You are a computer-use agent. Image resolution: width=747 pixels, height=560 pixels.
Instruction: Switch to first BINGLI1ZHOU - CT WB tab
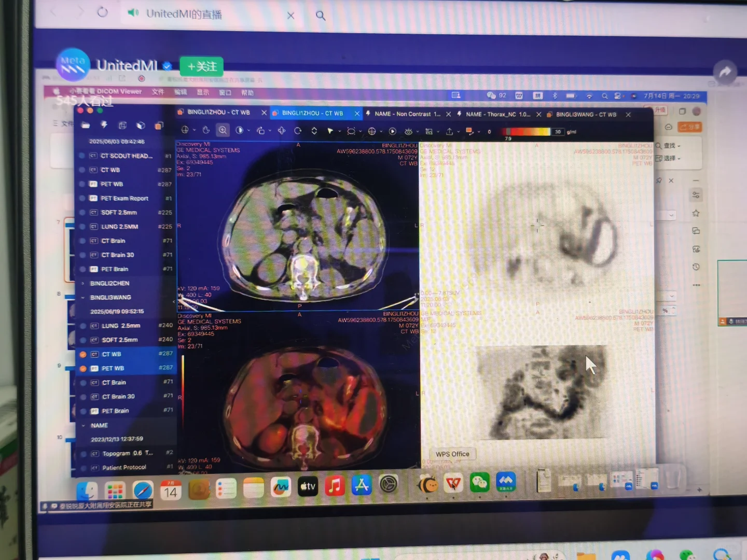218,112
